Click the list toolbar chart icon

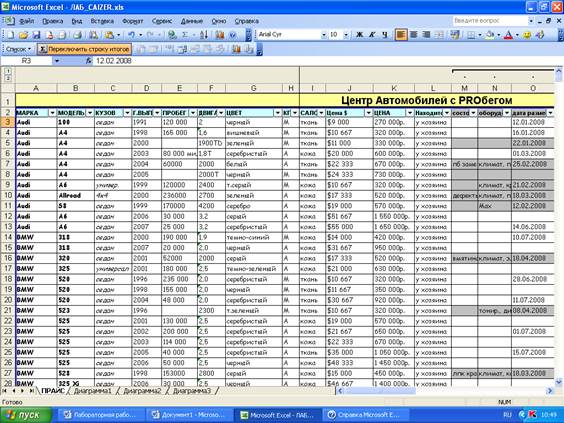tap(236, 49)
